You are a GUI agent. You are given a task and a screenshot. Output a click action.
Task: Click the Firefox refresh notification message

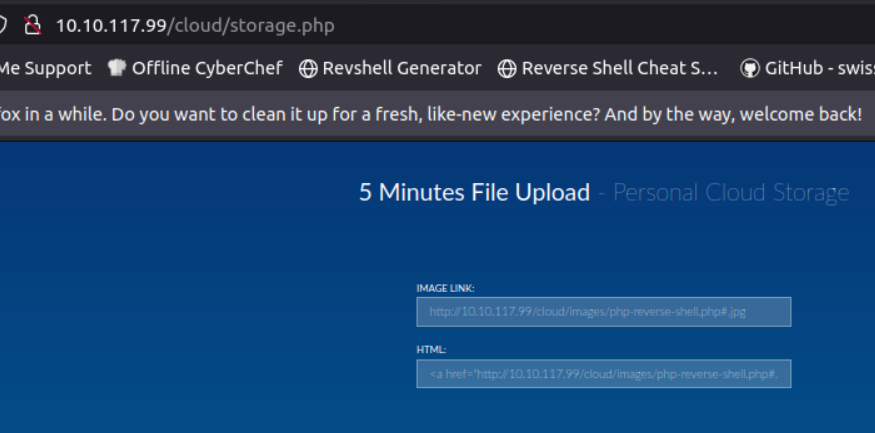click(430, 114)
